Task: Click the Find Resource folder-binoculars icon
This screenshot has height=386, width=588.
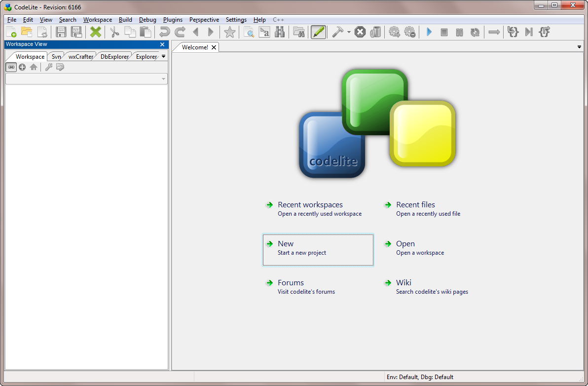Action: click(x=299, y=32)
